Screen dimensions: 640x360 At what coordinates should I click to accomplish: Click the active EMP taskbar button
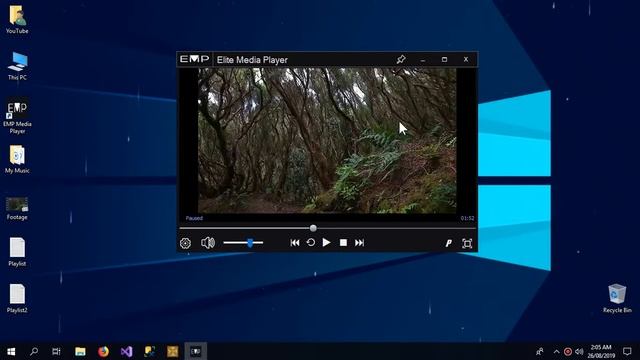(x=196, y=351)
